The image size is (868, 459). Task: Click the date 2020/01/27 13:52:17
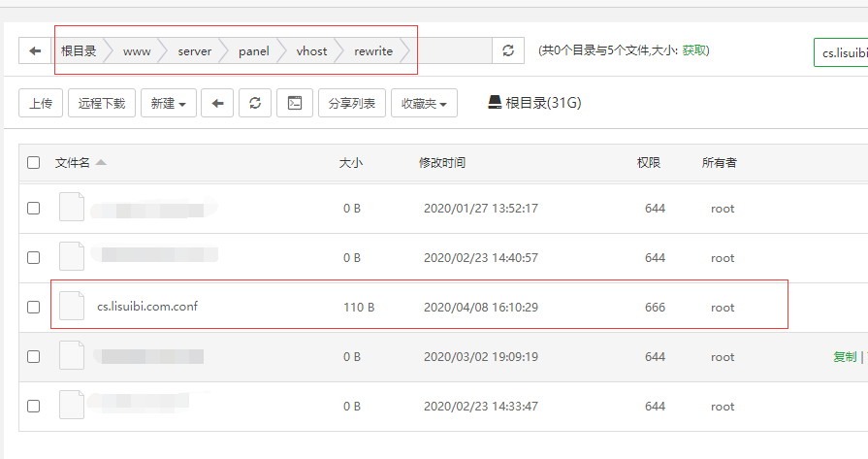click(480, 209)
